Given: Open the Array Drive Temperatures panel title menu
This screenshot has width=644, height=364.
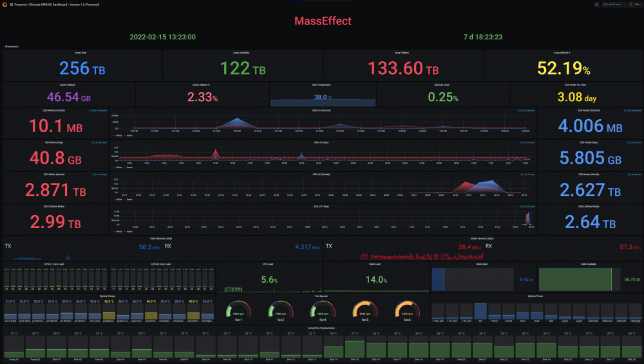Looking at the screenshot, I should click(321, 329).
